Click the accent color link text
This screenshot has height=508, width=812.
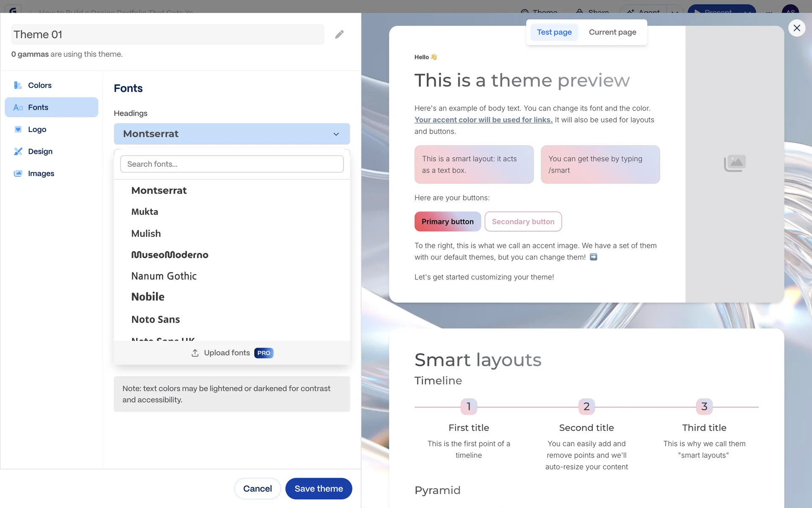483,120
